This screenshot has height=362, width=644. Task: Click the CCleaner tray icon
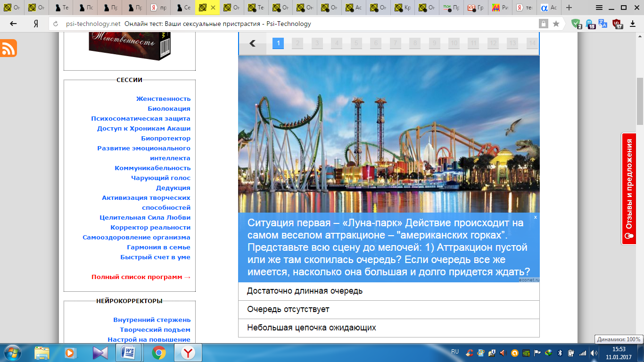469,353
